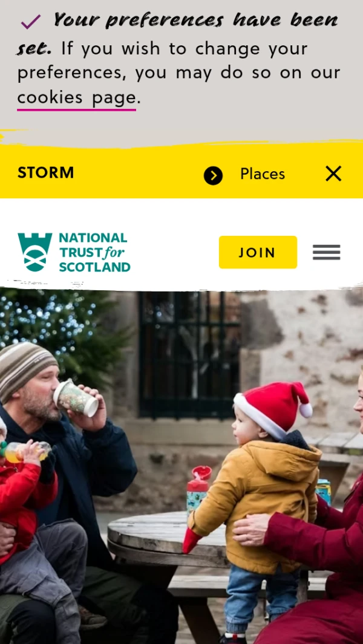Viewport: 363px width, 644px height.
Task: Click the National Trust castle shield logo
Action: coord(35,252)
